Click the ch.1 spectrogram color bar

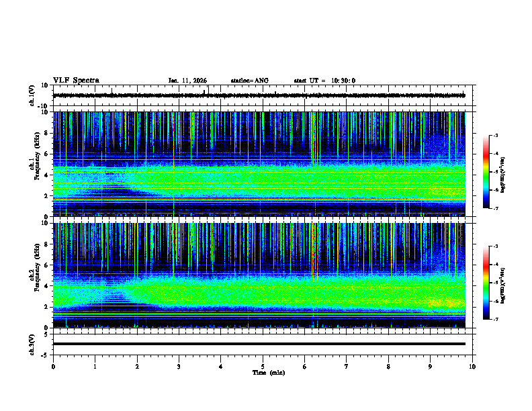pos(486,172)
